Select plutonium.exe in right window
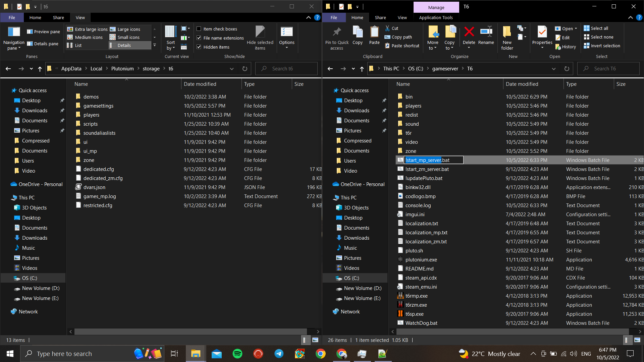This screenshot has height=362, width=644. click(x=421, y=260)
